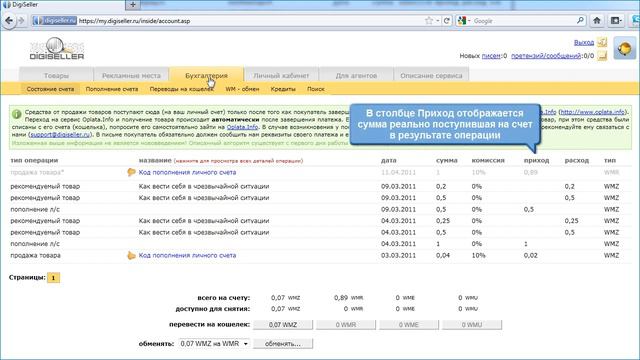Open the Для агентов tab
The height and width of the screenshot is (360, 640).
tap(356, 76)
